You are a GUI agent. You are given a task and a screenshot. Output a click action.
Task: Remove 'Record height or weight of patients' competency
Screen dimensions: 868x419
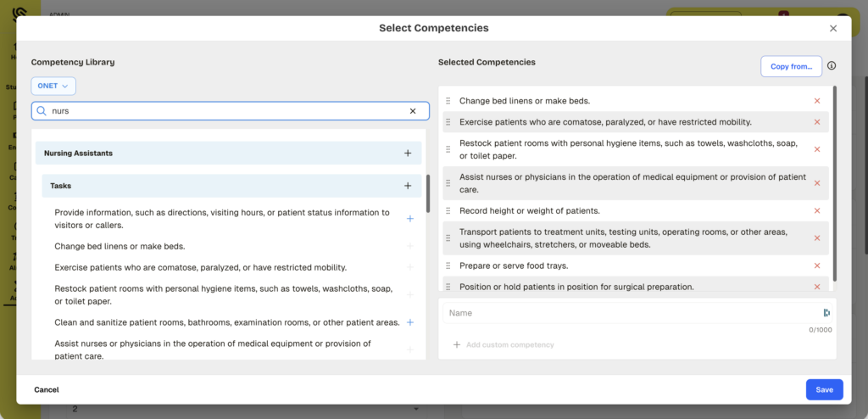click(817, 211)
